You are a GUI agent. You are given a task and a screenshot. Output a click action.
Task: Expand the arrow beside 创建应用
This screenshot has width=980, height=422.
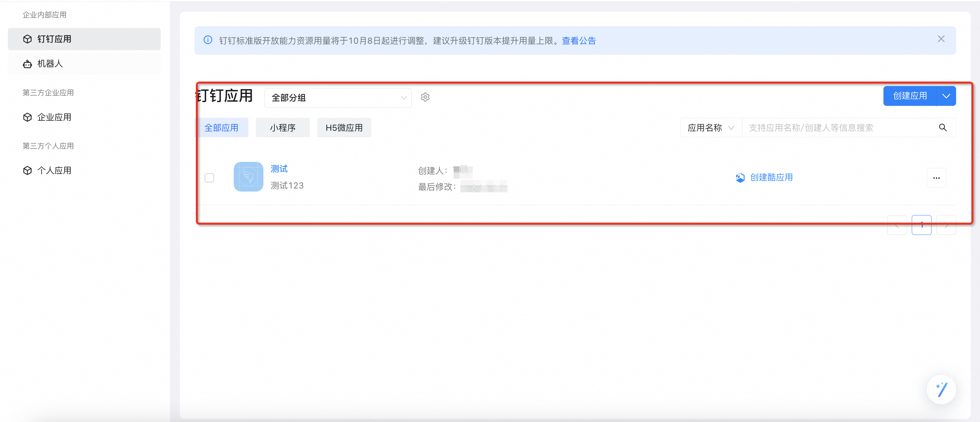[946, 96]
